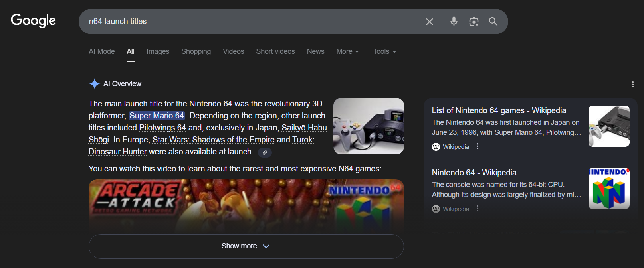Click the source link chip icon
The image size is (644, 268).
(x=265, y=152)
